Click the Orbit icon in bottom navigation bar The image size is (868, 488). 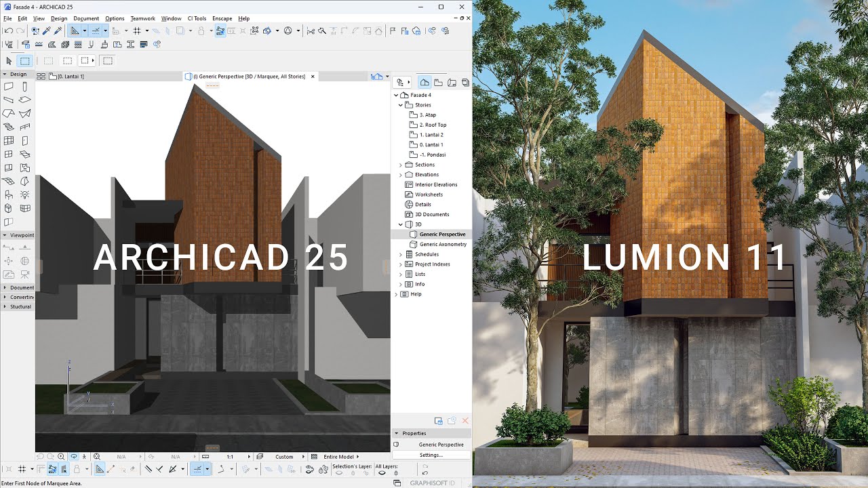coord(74,457)
